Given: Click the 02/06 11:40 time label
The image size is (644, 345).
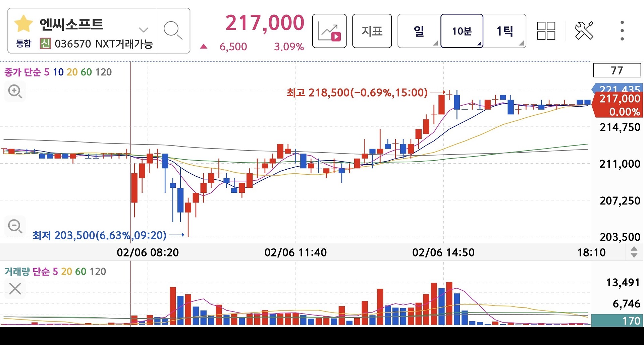Looking at the screenshot, I should [x=296, y=252].
